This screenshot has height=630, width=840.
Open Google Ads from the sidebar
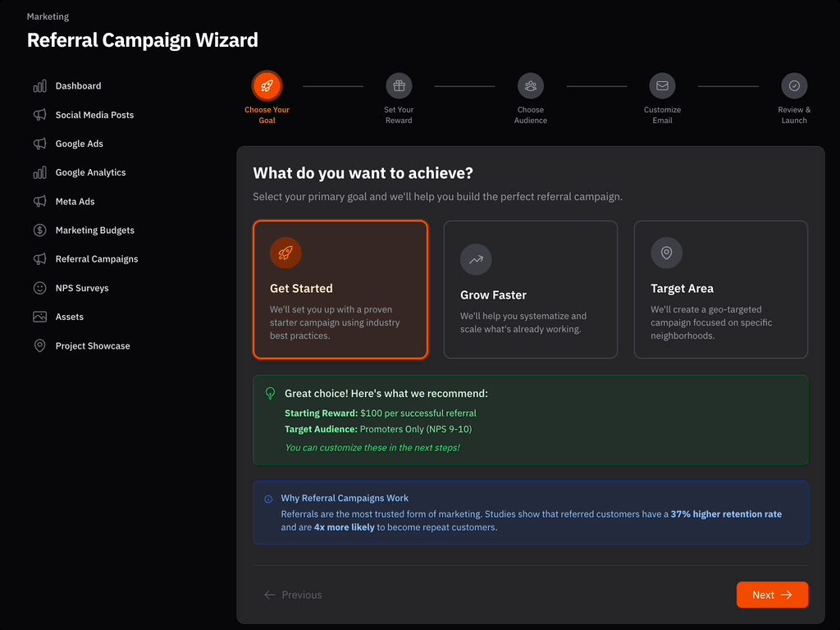tap(80, 144)
